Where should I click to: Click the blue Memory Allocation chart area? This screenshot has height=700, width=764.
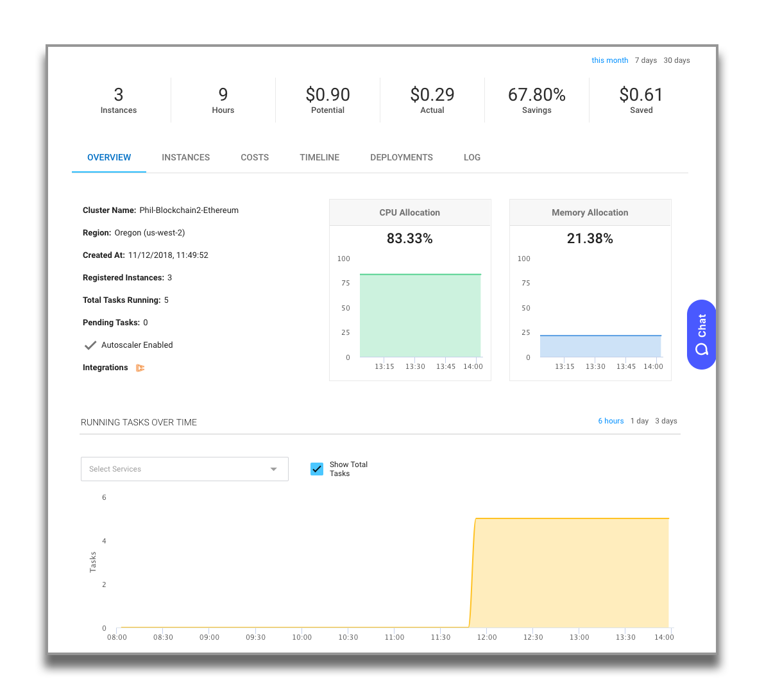tap(600, 346)
